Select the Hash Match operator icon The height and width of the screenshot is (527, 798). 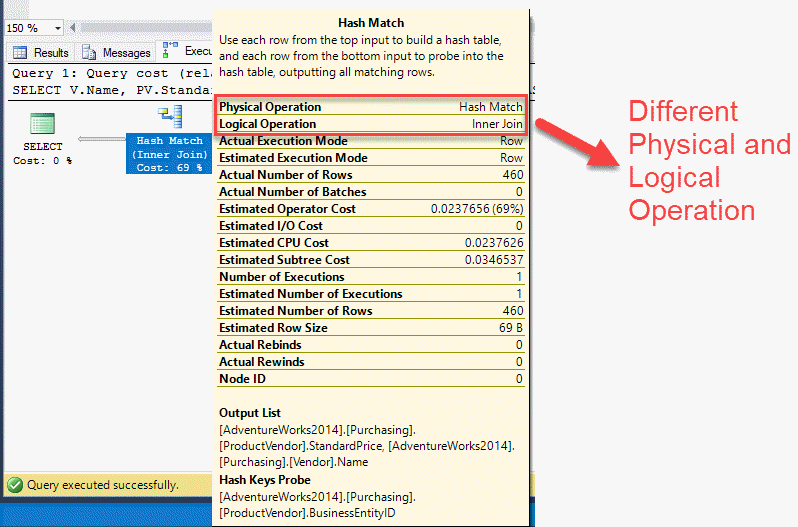[x=169, y=118]
